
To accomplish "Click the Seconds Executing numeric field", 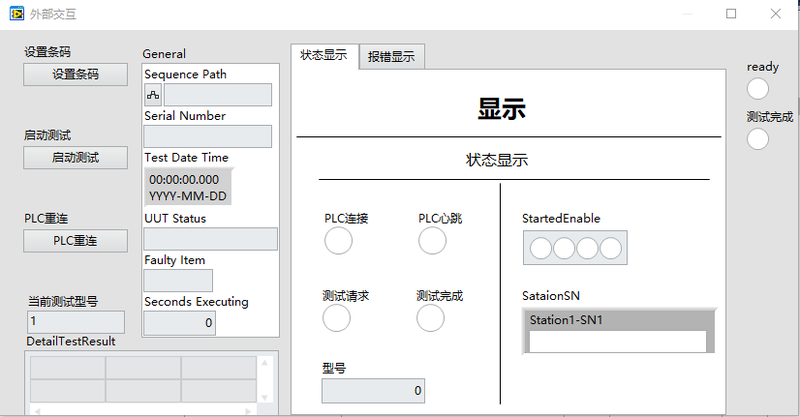I will coord(180,323).
